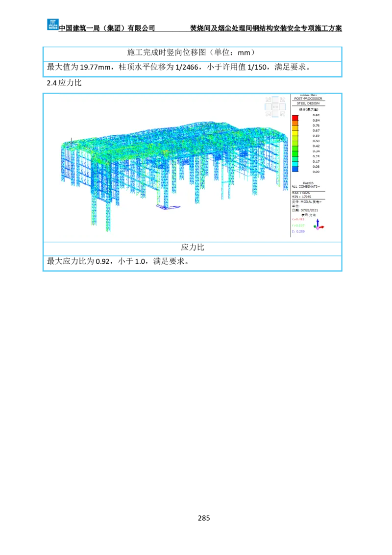Click the POST-PROCESSOR legend heading
Screen dimensions: 392x555
point(307,99)
